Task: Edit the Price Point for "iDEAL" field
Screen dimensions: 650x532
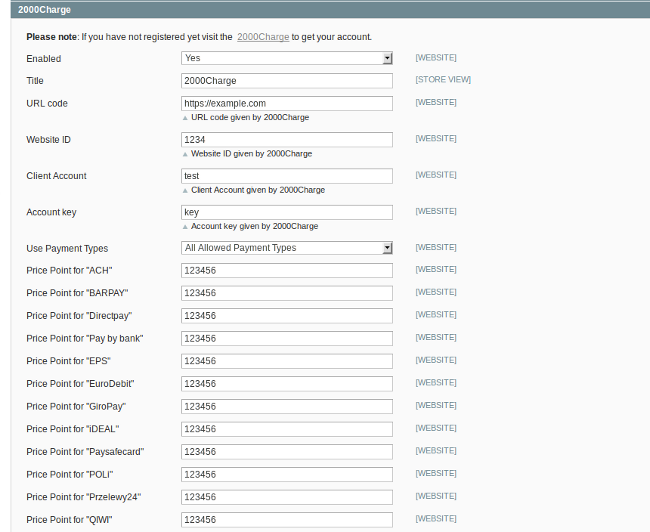Action: [x=286, y=429]
